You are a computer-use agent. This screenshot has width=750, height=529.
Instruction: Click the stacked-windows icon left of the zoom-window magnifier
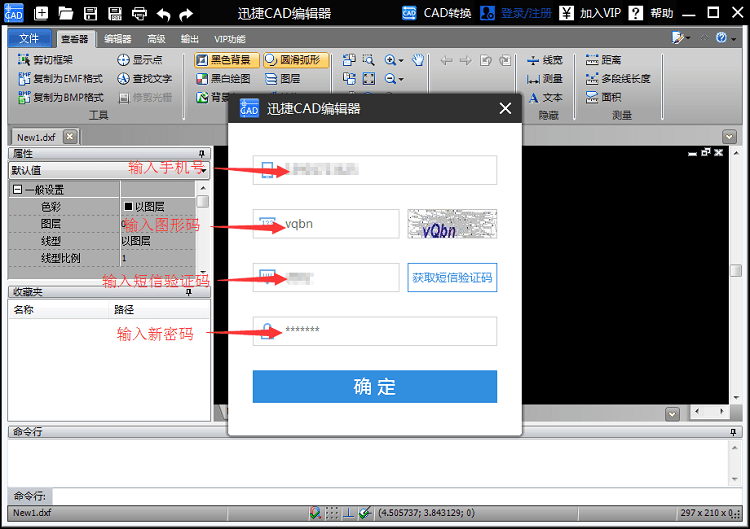point(349,60)
